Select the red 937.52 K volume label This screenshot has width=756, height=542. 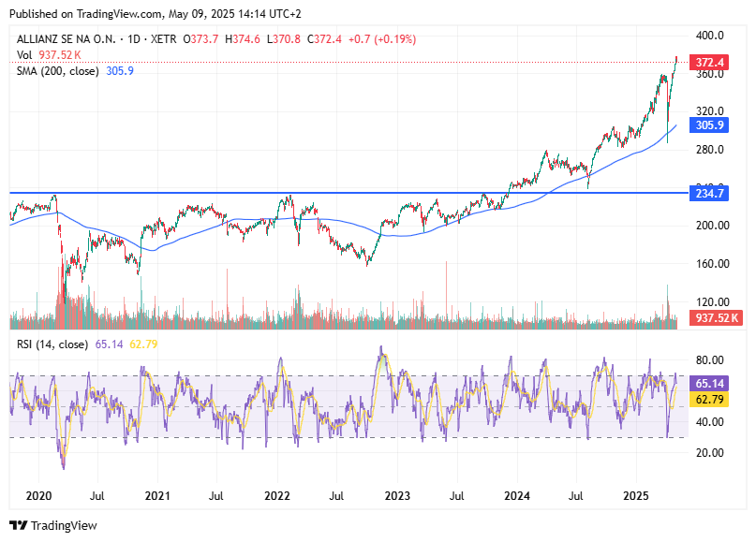pyautogui.click(x=716, y=318)
